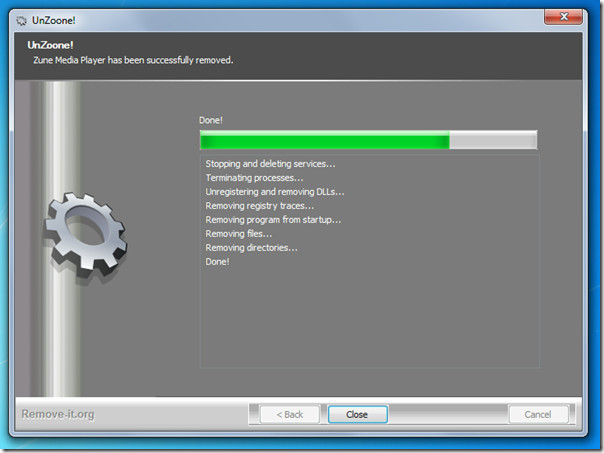This screenshot has width=604, height=453.
Task: Select 'Removing files...' log line
Action: (x=238, y=234)
